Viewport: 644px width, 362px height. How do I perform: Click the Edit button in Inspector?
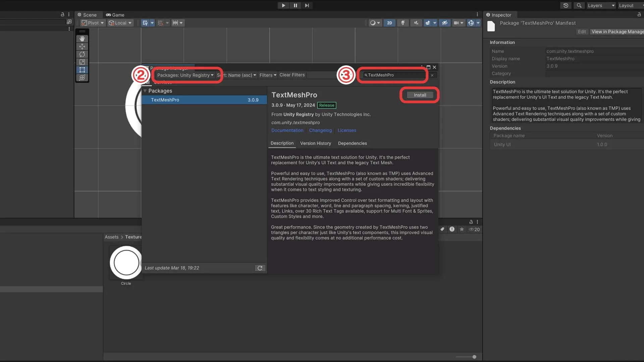(582, 32)
